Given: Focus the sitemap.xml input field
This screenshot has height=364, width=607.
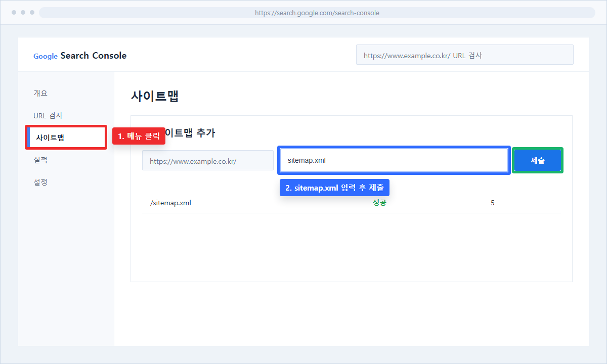Looking at the screenshot, I should (394, 160).
